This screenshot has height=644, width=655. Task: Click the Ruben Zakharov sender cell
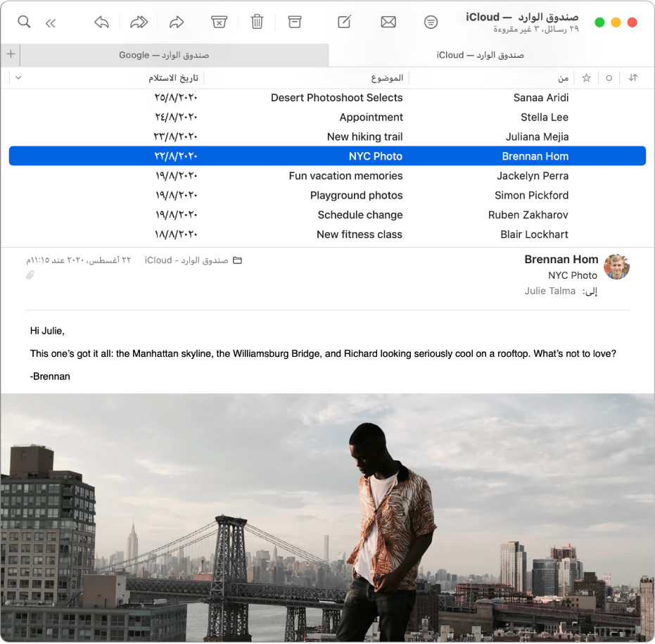(x=528, y=215)
